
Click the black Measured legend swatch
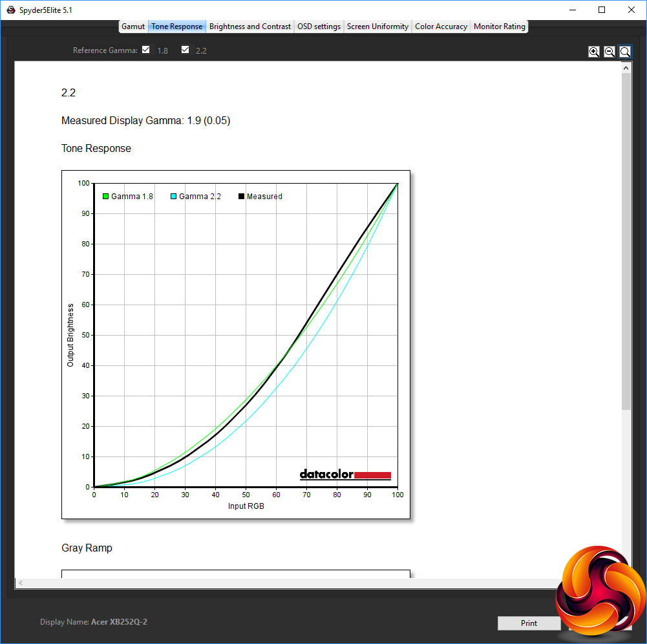241,197
